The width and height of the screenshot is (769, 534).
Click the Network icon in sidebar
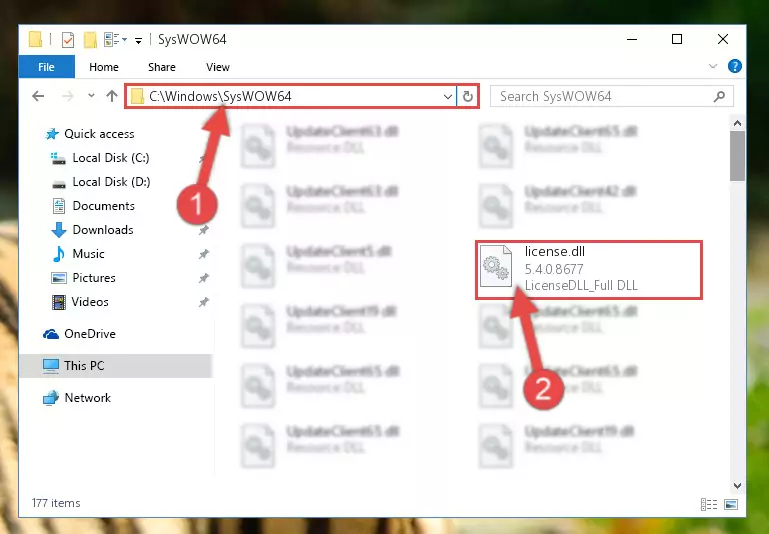[x=51, y=398]
